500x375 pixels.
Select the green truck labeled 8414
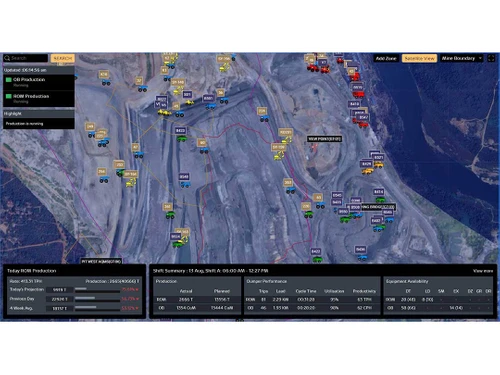tap(380, 200)
